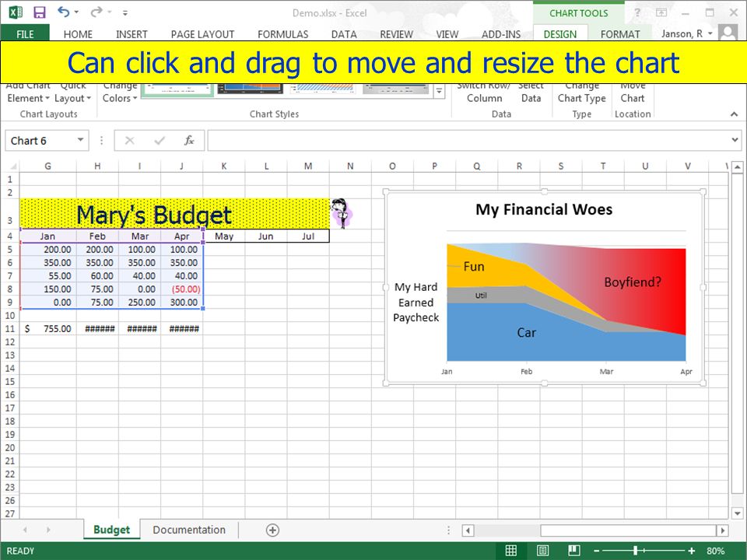Click the Mary's Budget title cell
Viewport: 747px width, 560px height.
pyautogui.click(x=174, y=214)
